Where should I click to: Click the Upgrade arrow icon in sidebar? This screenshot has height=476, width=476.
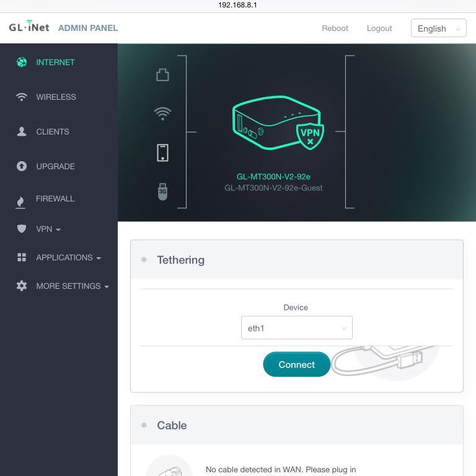coord(22,166)
